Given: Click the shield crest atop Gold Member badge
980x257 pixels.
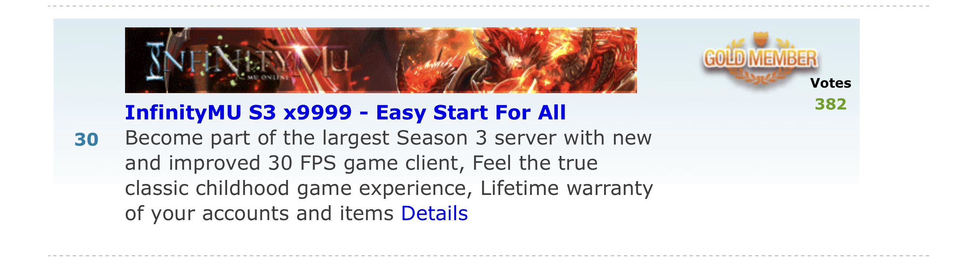Looking at the screenshot, I should tap(761, 39).
